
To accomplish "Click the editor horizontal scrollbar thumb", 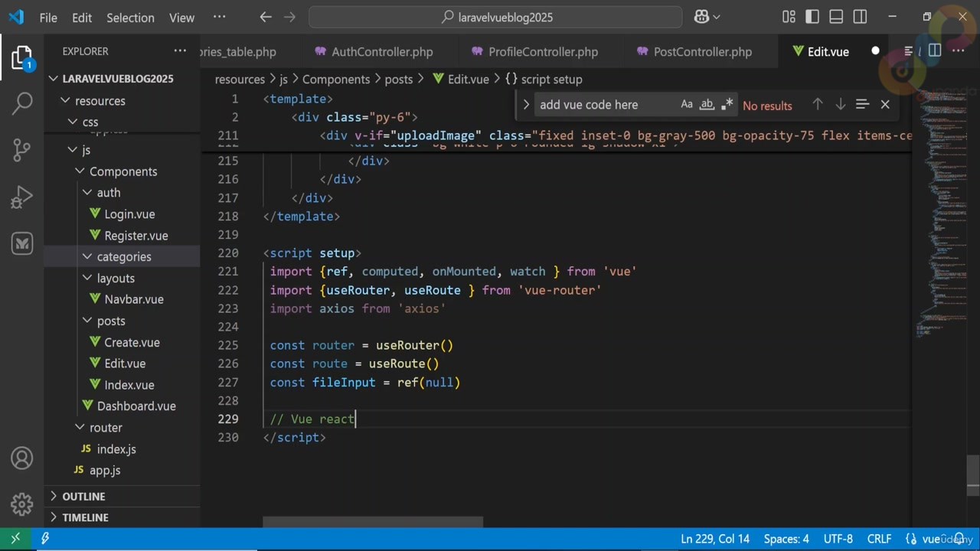I will [x=373, y=522].
